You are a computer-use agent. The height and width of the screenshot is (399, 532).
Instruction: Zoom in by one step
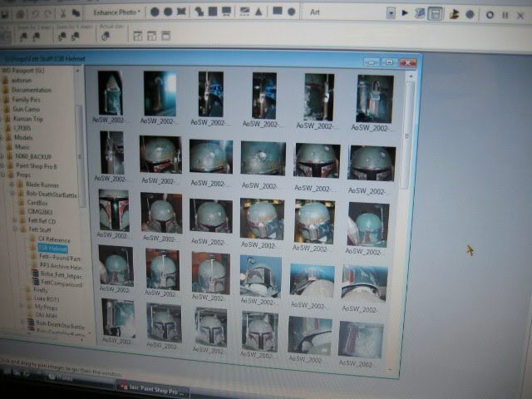[37, 37]
